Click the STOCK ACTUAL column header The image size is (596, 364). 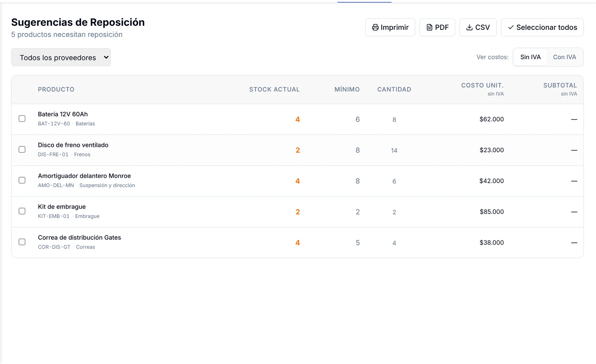point(275,89)
